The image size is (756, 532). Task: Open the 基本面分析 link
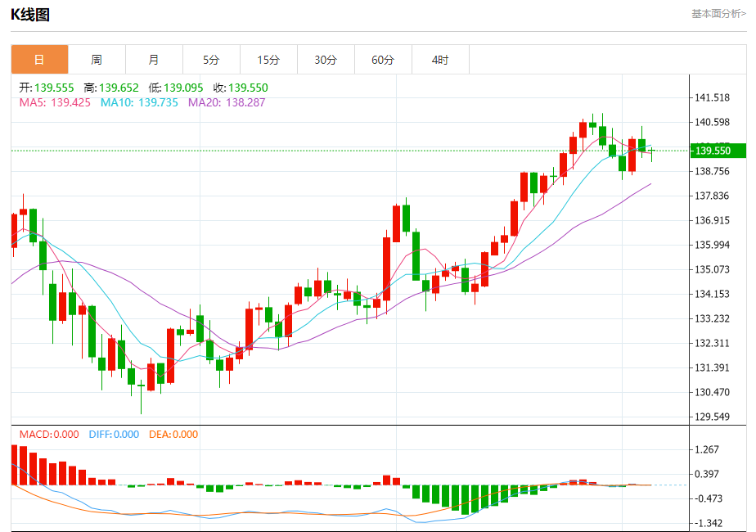point(719,14)
